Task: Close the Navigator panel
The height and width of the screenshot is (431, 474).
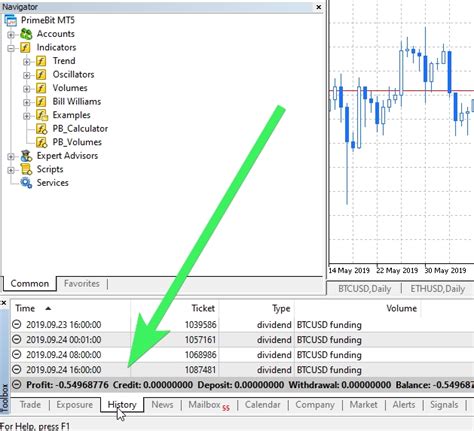Action: tap(319, 7)
